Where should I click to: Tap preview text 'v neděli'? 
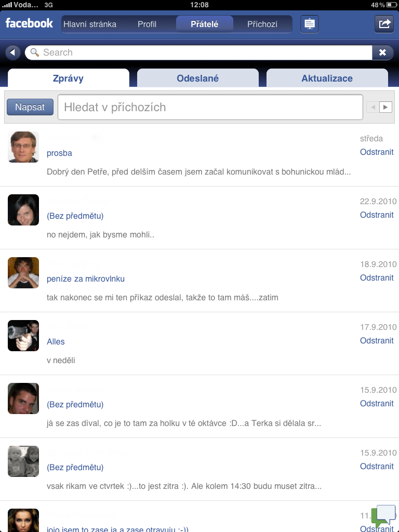point(61,361)
